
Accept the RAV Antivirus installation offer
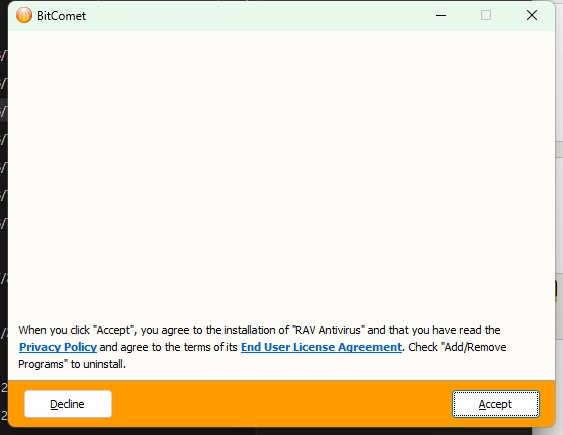click(x=495, y=404)
